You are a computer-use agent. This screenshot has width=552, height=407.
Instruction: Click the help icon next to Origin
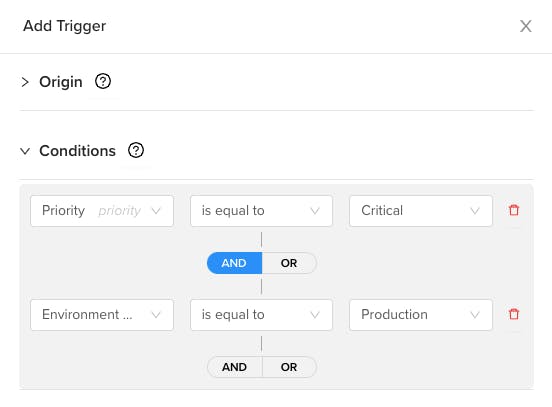pyautogui.click(x=103, y=81)
